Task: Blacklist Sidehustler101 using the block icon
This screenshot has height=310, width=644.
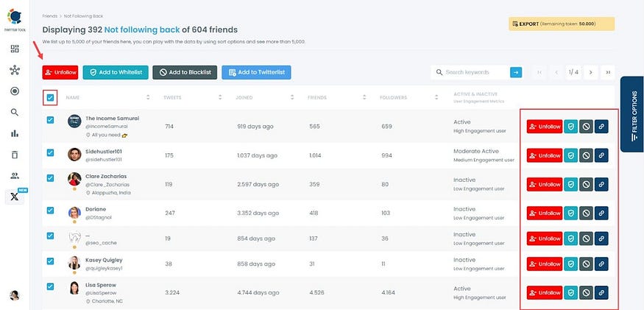Action: 586,155
